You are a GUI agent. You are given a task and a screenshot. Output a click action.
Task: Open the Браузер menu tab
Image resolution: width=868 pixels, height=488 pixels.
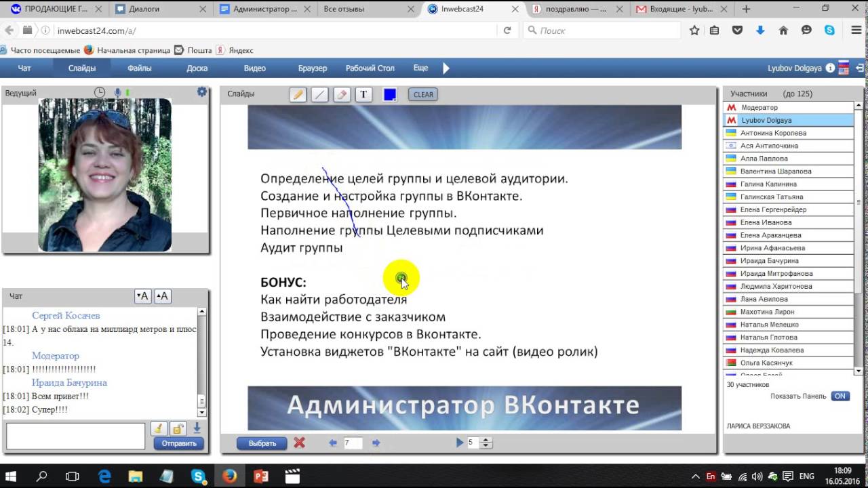[x=313, y=68]
